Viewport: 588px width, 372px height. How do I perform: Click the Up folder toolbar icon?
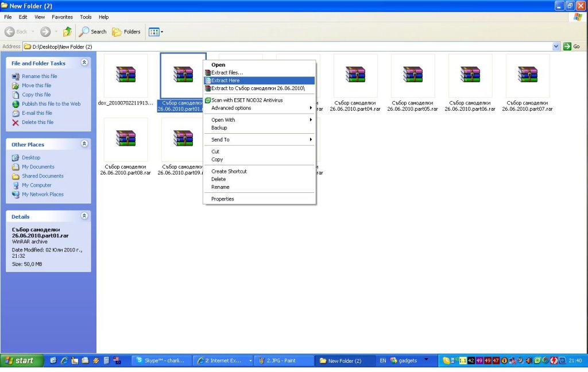(x=68, y=32)
